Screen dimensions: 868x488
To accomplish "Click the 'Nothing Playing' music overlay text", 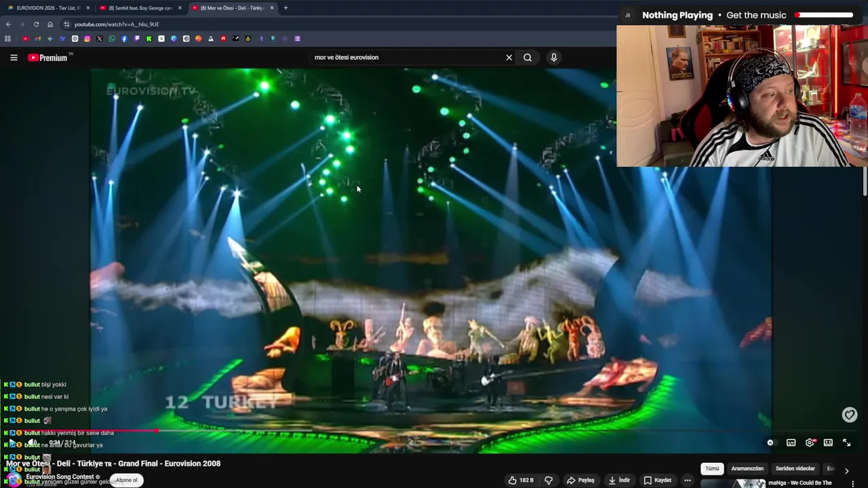I will pyautogui.click(x=677, y=15).
